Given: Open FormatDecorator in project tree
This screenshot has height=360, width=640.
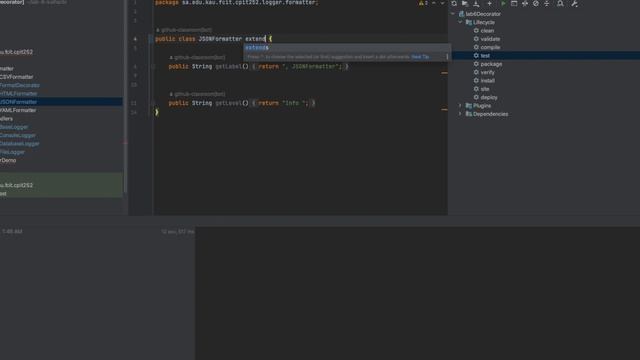Looking at the screenshot, I should [20, 85].
